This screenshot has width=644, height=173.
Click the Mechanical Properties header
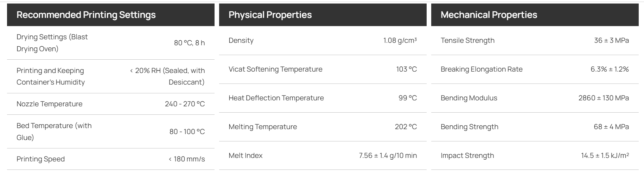click(489, 15)
